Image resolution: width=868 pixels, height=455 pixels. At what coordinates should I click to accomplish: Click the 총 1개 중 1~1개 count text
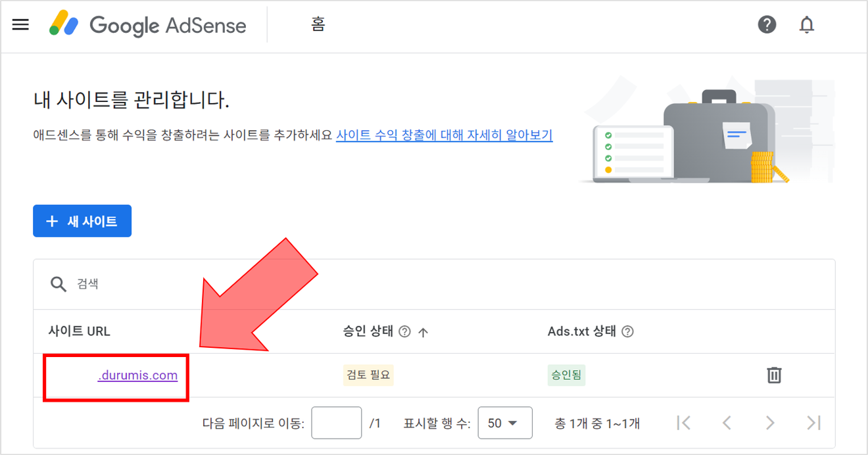[x=597, y=423]
